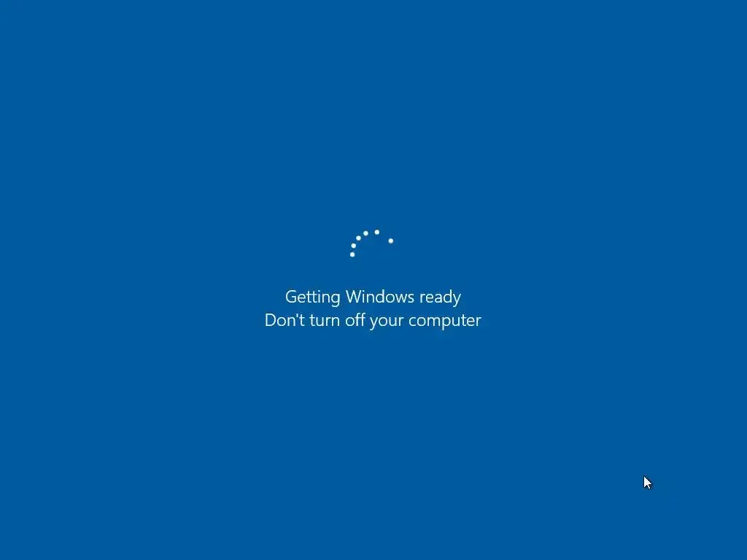This screenshot has height=560, width=747.
Task: Click the last letter r of "computer"
Action: pos(479,322)
